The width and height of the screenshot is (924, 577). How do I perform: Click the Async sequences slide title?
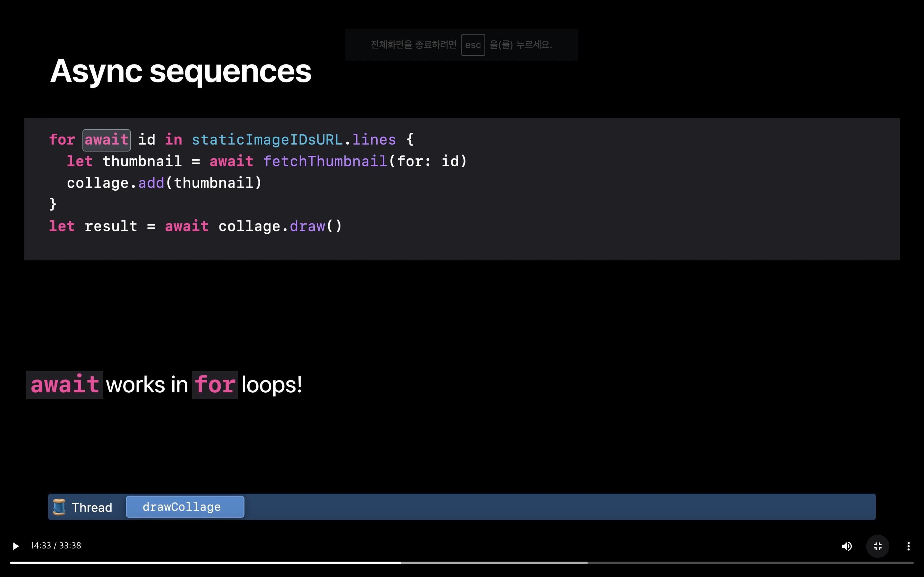[x=181, y=71]
